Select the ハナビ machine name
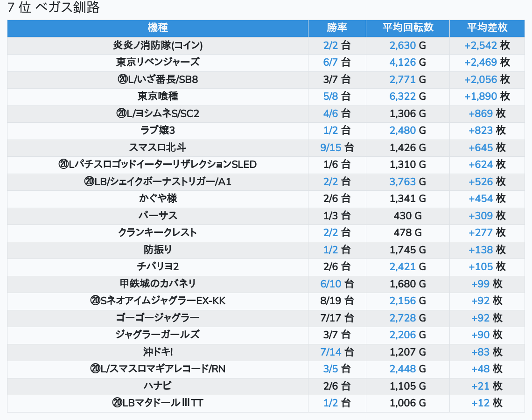Viewport: 532px width, 420px height. 158,386
